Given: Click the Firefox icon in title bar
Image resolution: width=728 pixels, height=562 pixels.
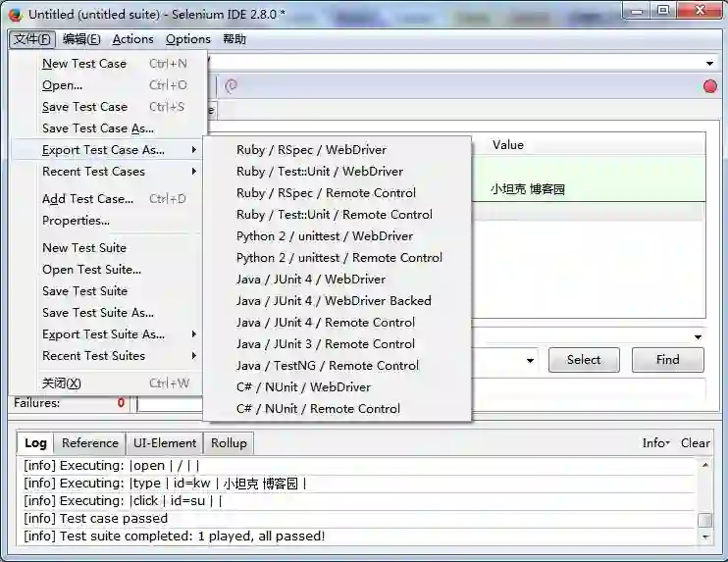Looking at the screenshot, I should [15, 15].
